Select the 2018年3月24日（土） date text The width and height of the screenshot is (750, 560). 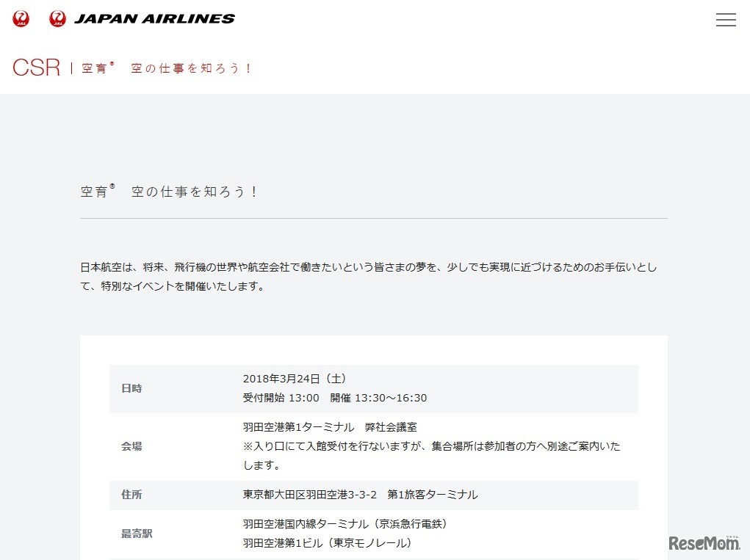coord(295,379)
